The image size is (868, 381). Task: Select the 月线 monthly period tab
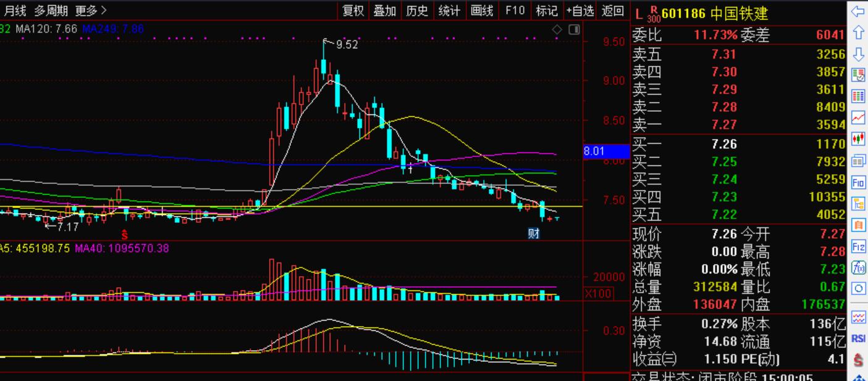coord(15,10)
